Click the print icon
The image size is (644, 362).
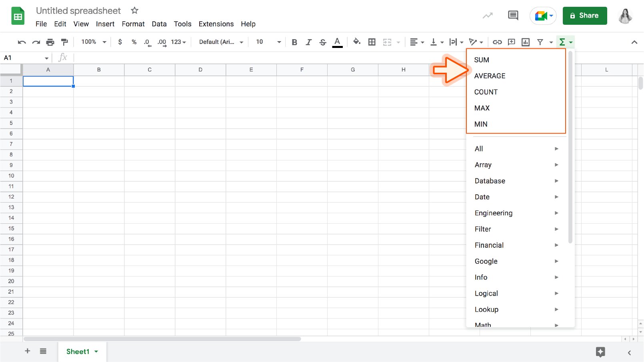[x=50, y=42]
